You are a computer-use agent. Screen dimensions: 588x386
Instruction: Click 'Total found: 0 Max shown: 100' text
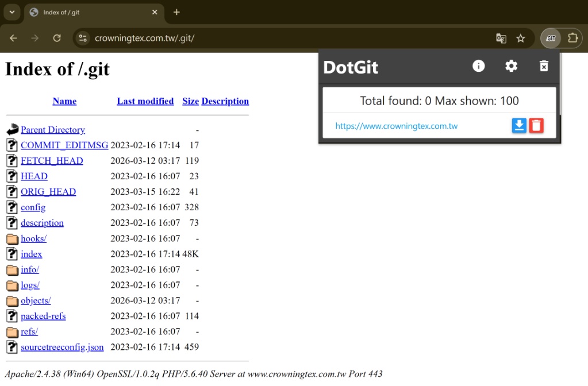439,101
